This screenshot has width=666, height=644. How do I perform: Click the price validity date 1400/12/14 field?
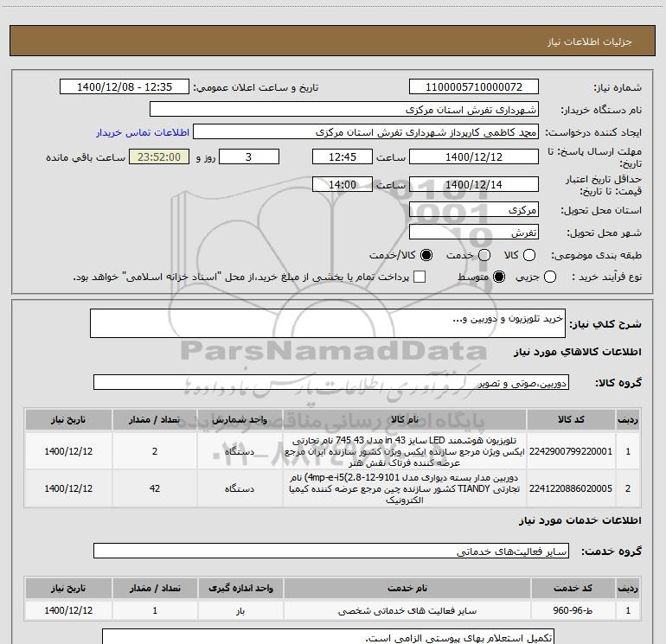point(474,184)
